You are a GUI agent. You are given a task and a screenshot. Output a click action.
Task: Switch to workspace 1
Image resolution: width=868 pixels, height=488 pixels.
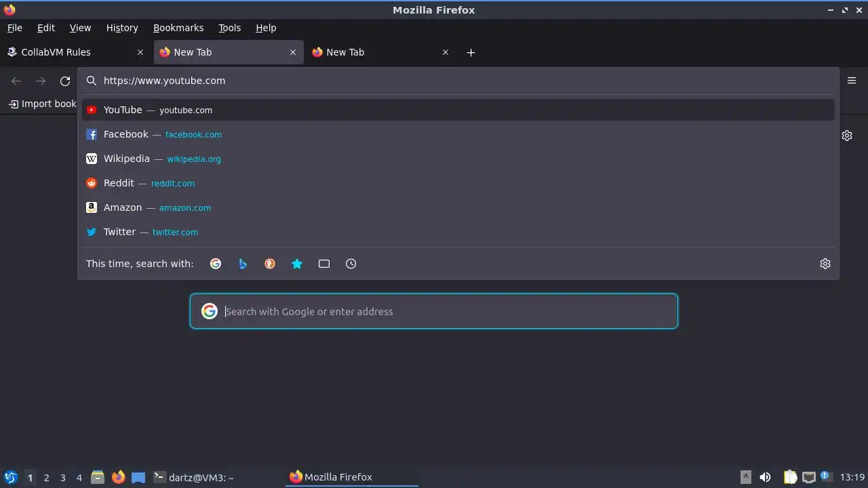coord(30,477)
